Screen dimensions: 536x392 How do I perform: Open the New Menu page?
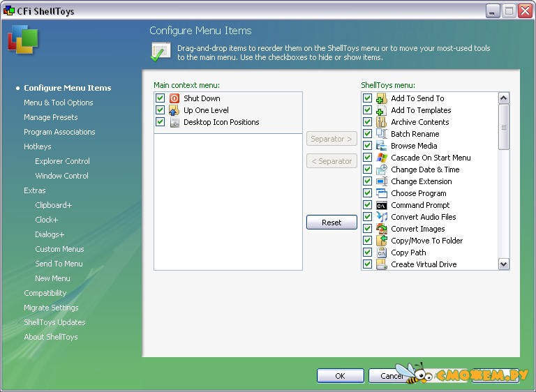(x=52, y=278)
